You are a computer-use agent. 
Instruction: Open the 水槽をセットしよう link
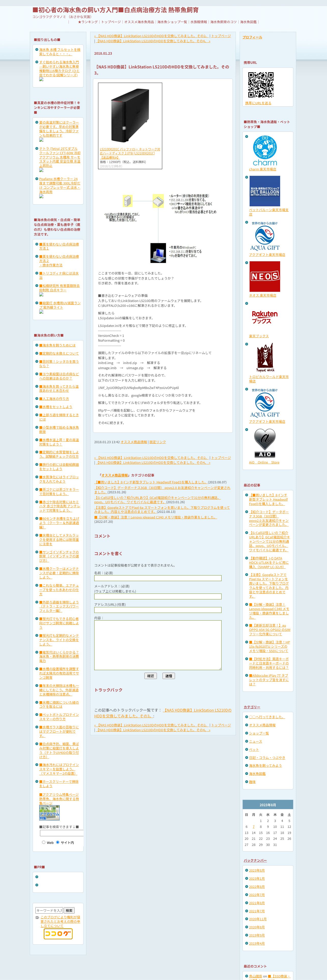(55, 406)
